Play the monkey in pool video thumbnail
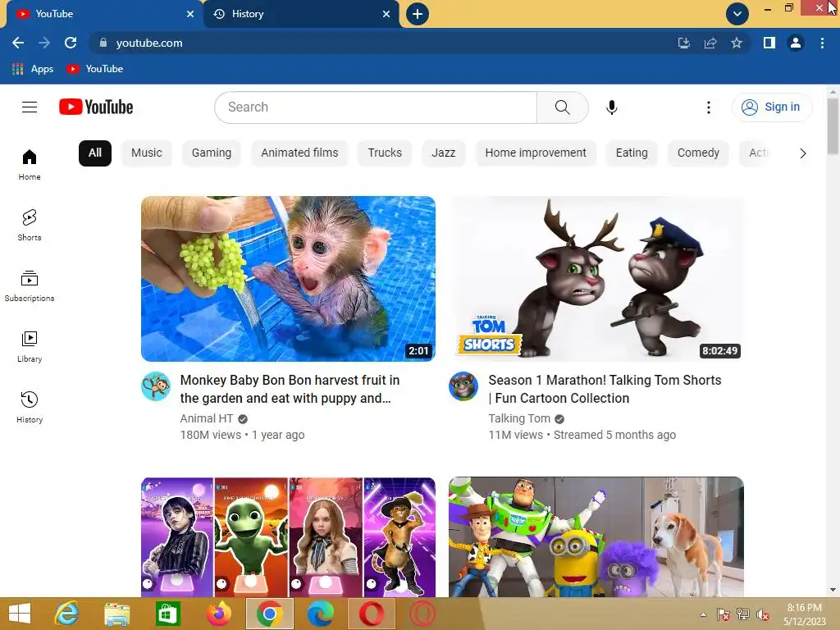This screenshot has height=630, width=840. click(288, 279)
